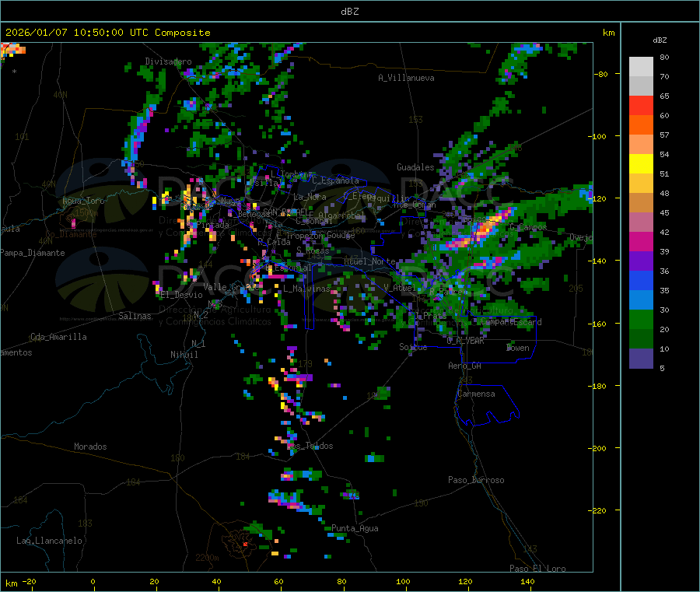Click the Paso_Barroso map label
The height and width of the screenshot is (592, 700).
pyautogui.click(x=476, y=480)
